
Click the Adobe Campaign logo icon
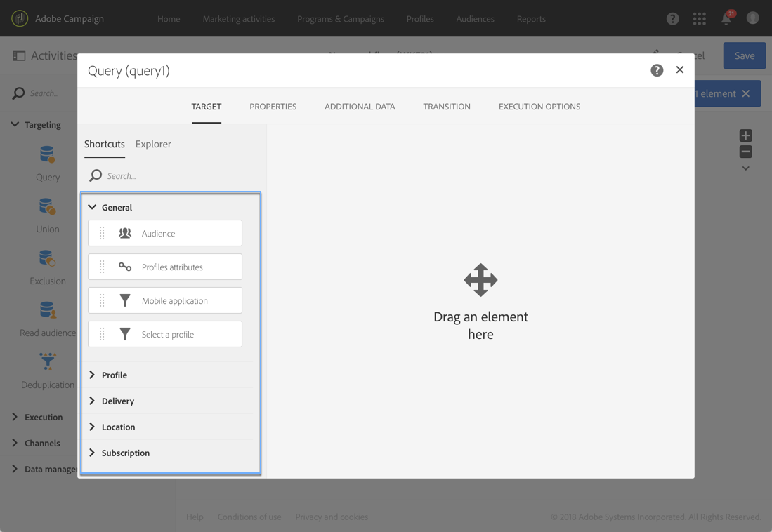pyautogui.click(x=20, y=19)
